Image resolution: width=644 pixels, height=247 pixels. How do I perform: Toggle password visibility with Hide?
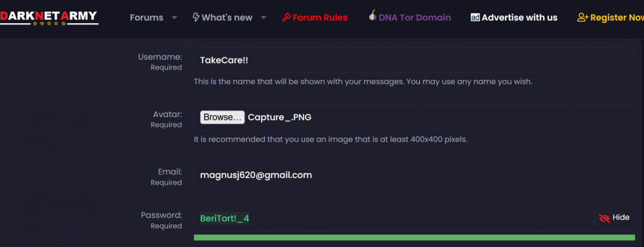(x=614, y=218)
